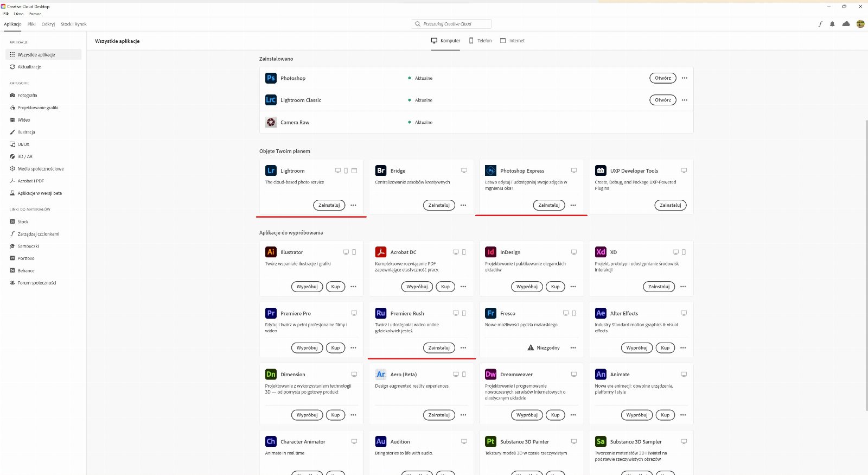
Task: Click the Acrobat DC icon
Action: coord(381,252)
